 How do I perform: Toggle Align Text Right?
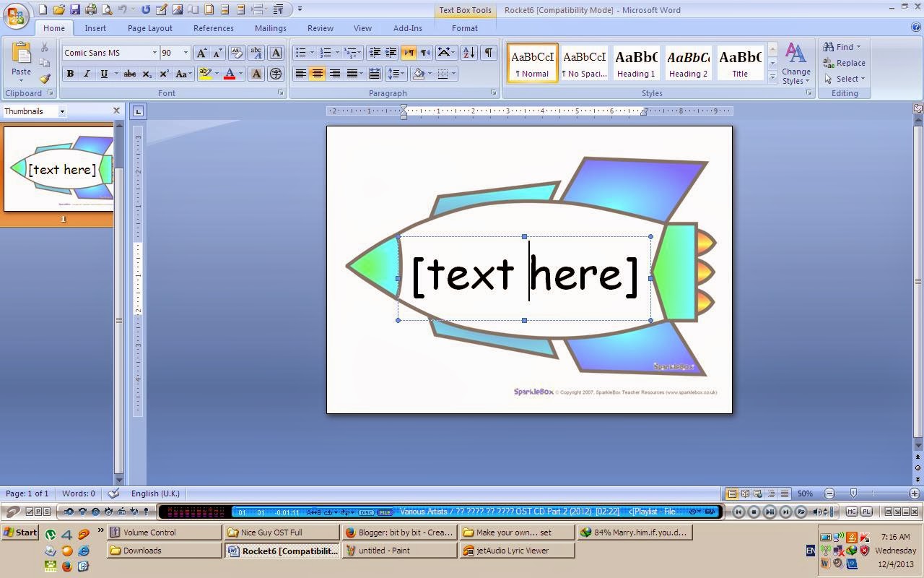tap(334, 74)
